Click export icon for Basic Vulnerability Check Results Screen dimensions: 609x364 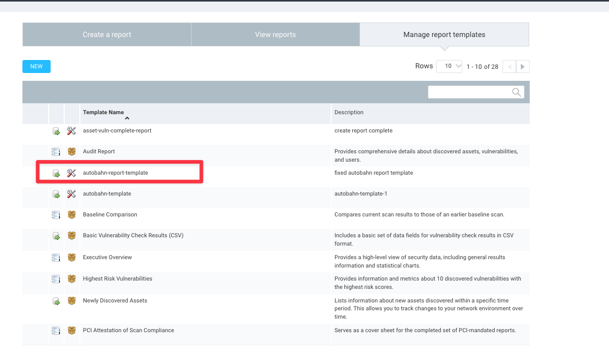click(56, 236)
